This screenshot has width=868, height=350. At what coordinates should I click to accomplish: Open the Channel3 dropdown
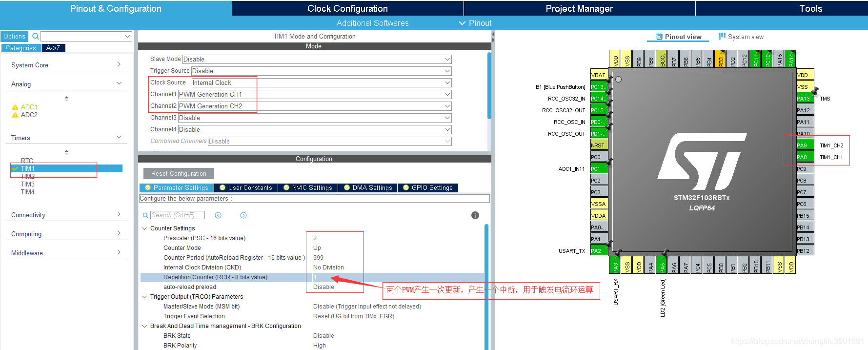pyautogui.click(x=315, y=118)
